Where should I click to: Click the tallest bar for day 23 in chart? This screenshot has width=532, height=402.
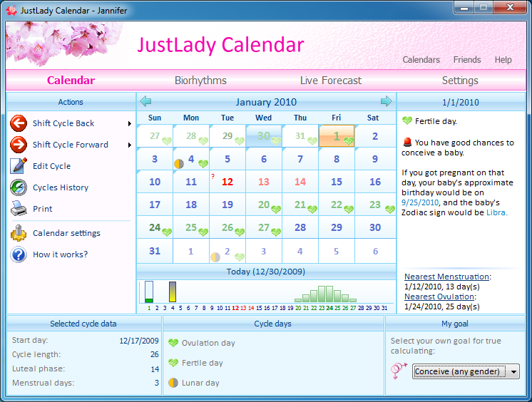point(321,294)
